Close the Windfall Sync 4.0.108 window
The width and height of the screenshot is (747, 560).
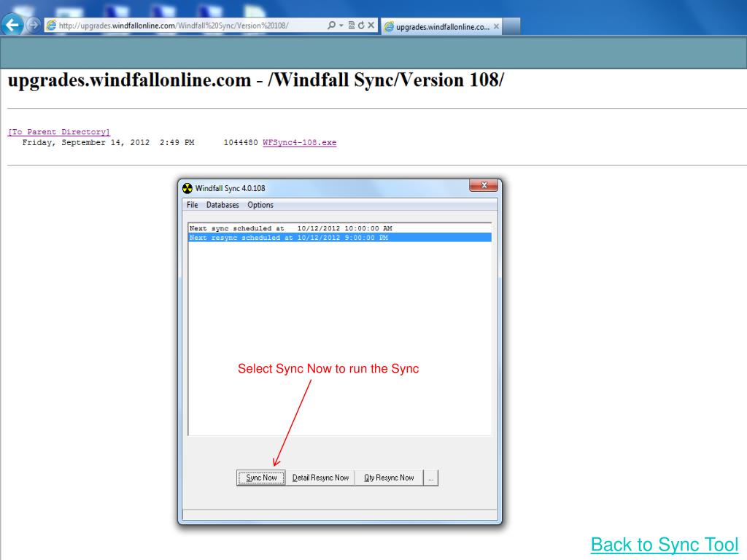click(484, 185)
